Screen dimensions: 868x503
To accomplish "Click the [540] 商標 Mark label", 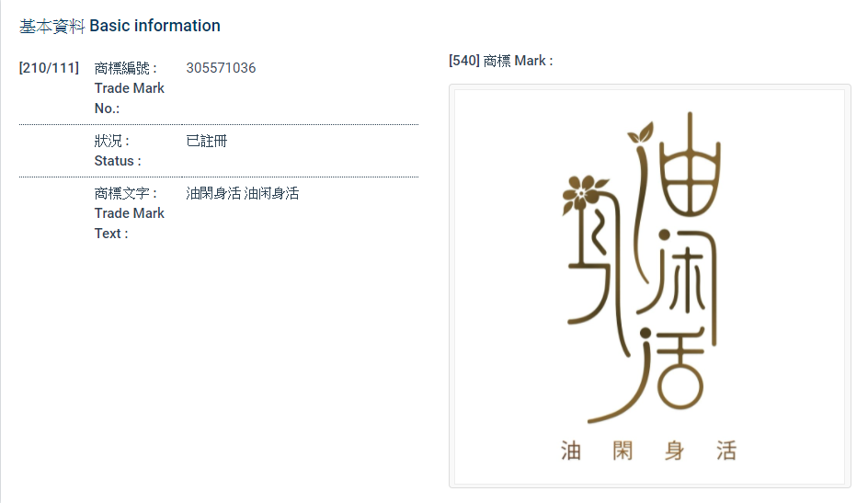I will 500,61.
